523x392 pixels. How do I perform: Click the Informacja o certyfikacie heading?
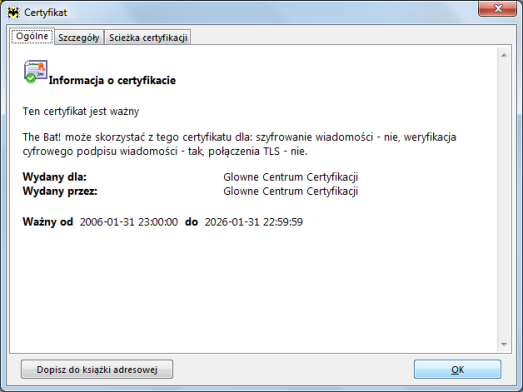[x=112, y=80]
